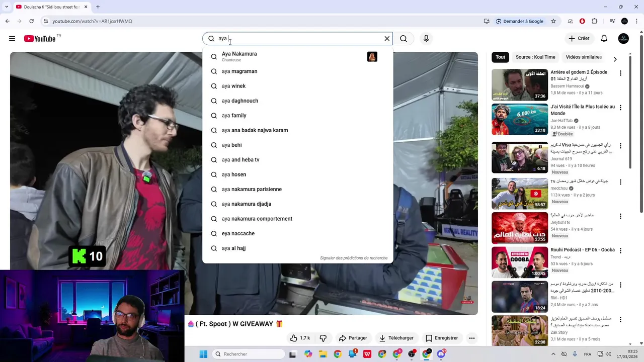Click the magnifier search submit button
This screenshot has height=362, width=644.
404,39
